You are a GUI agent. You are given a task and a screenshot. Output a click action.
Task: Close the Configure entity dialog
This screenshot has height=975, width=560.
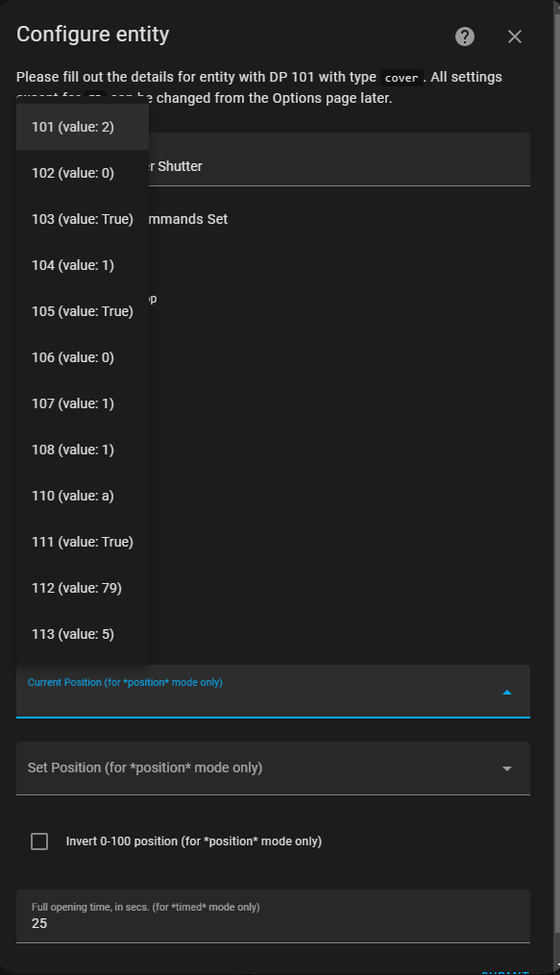pyautogui.click(x=515, y=37)
